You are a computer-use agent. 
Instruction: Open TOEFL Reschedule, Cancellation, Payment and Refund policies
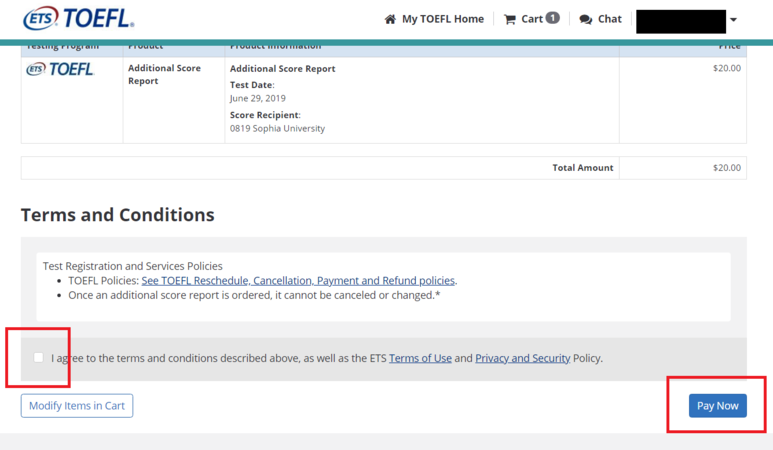tap(298, 280)
